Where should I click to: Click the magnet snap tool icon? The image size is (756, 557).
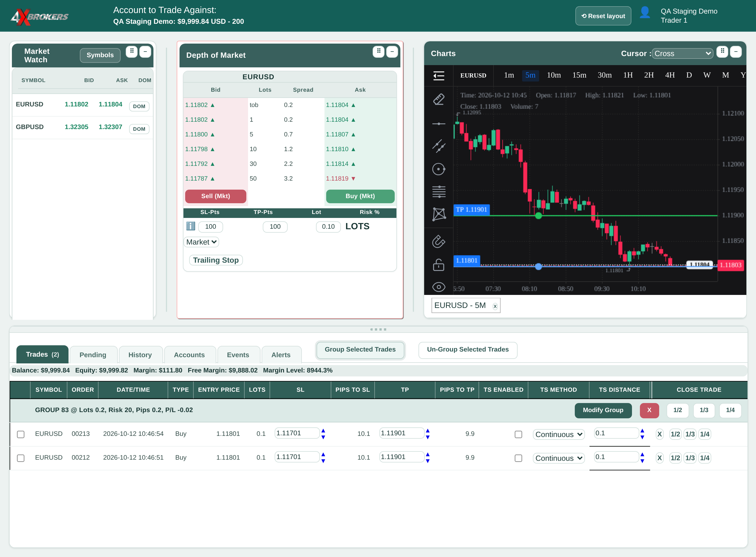439,241
